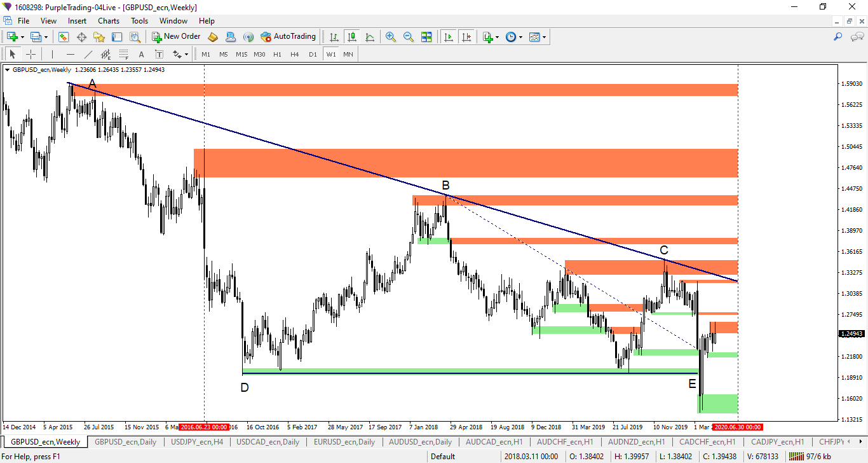
Task: Select the Cursor pointer tool
Action: click(13, 54)
